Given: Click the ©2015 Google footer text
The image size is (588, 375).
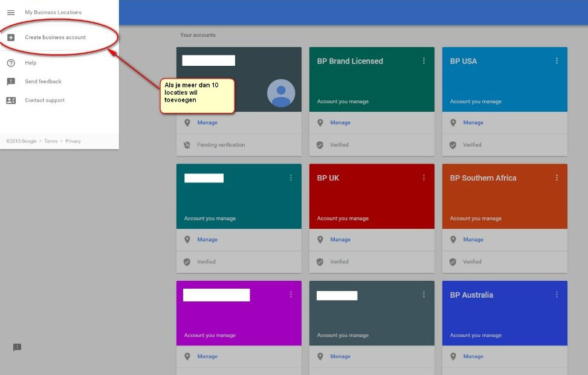Looking at the screenshot, I should click(x=21, y=141).
